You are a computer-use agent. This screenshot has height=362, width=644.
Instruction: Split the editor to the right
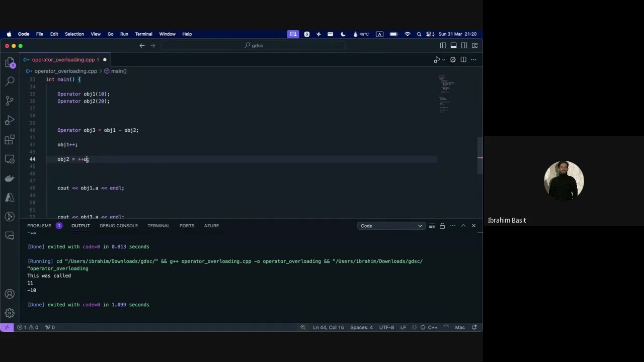tap(463, 60)
